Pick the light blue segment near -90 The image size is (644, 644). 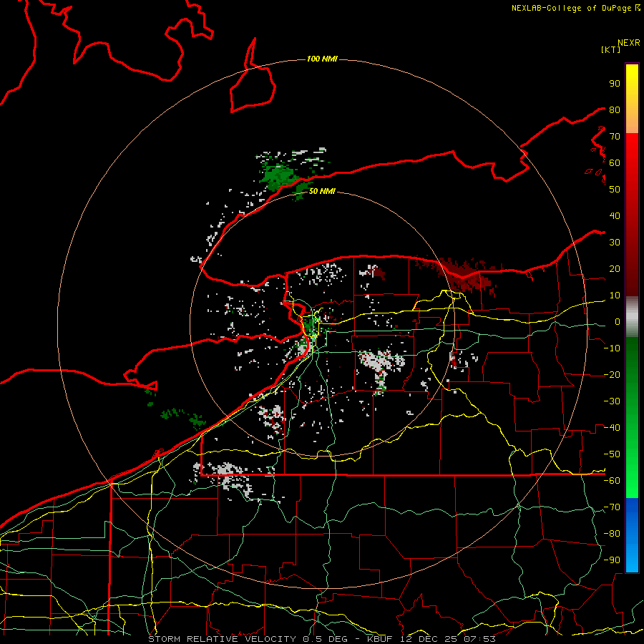point(632,560)
